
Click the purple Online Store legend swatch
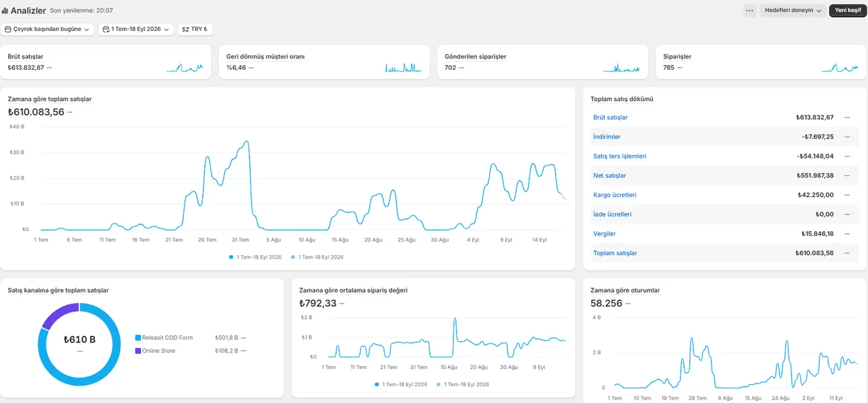tap(138, 351)
